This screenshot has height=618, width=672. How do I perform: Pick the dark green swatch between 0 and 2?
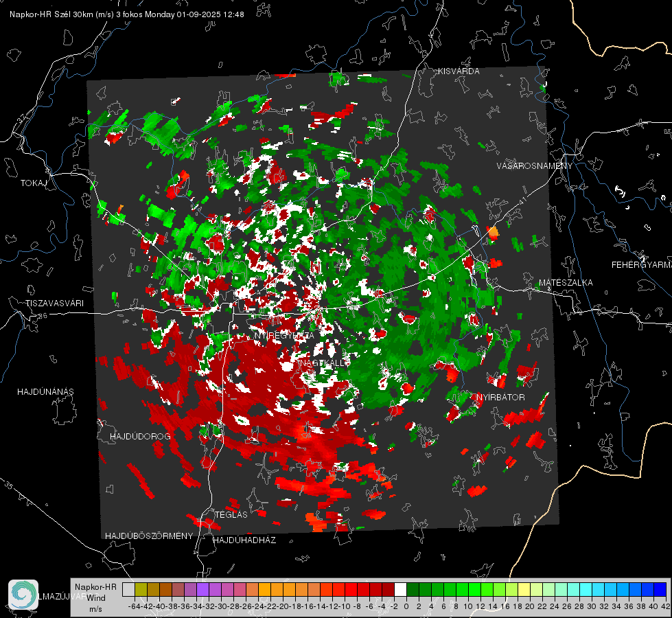(413, 589)
